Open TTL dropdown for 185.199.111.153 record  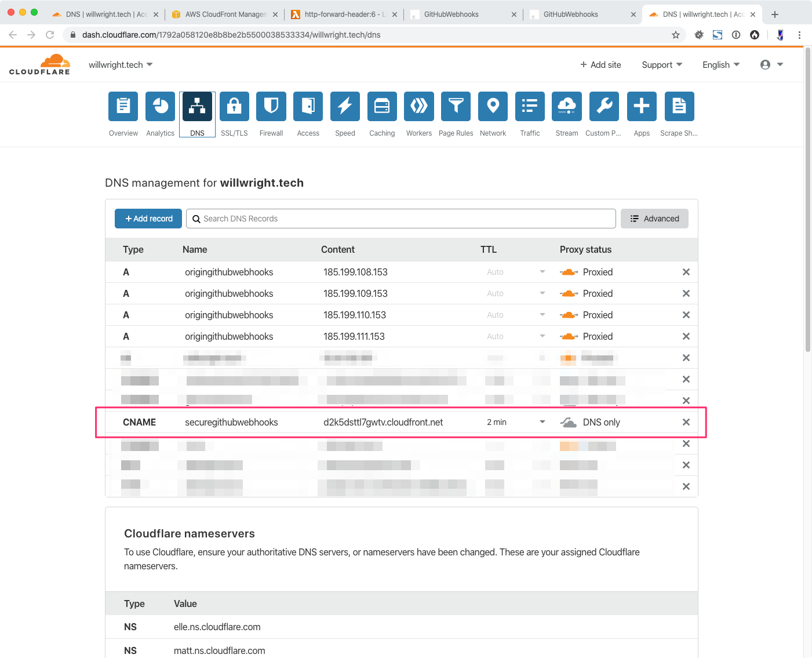(x=542, y=336)
